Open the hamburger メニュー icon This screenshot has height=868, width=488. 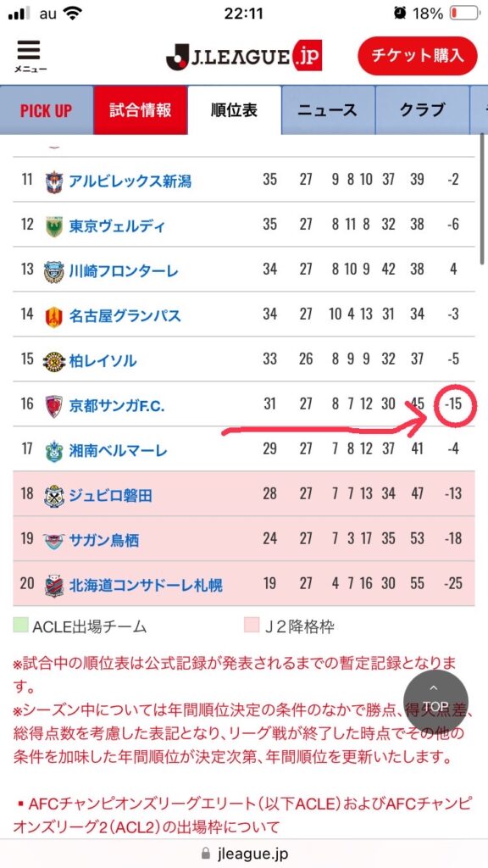(30, 57)
